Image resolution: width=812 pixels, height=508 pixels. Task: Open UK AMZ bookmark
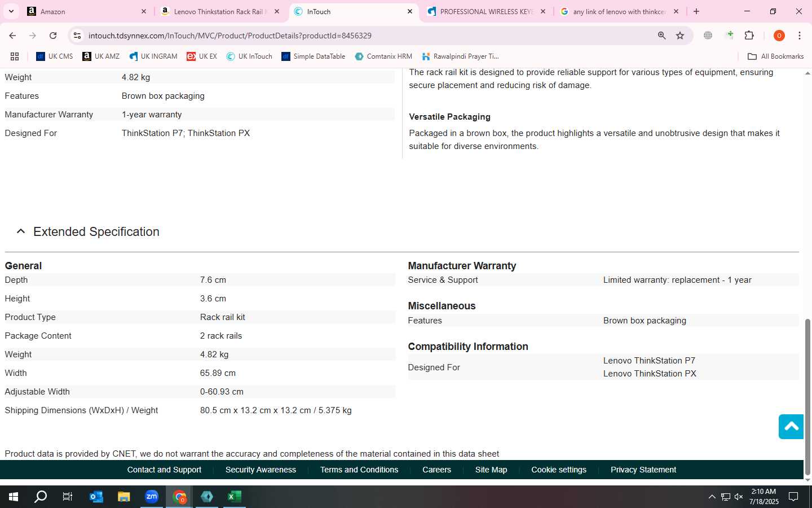(101, 56)
